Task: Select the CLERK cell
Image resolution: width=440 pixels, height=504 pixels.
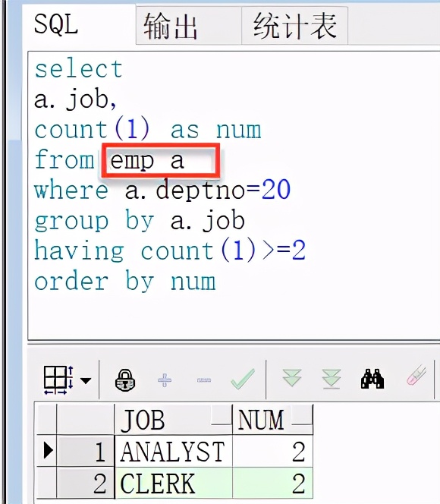Action: (173, 484)
